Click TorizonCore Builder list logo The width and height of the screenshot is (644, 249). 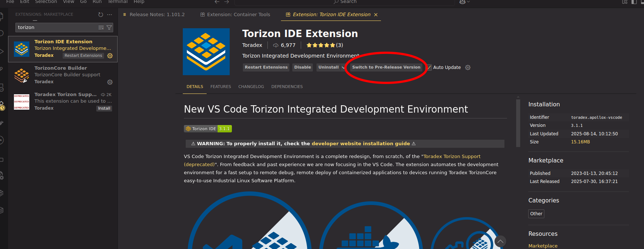point(22,76)
